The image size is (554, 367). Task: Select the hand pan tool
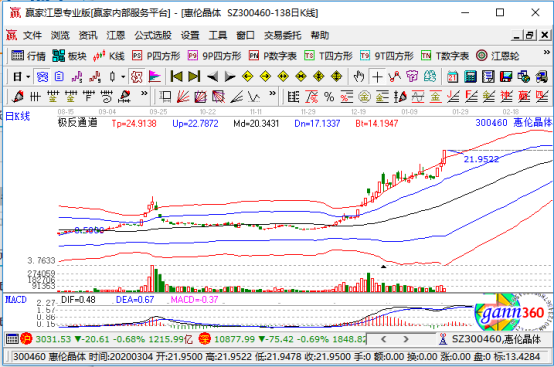coord(359,77)
